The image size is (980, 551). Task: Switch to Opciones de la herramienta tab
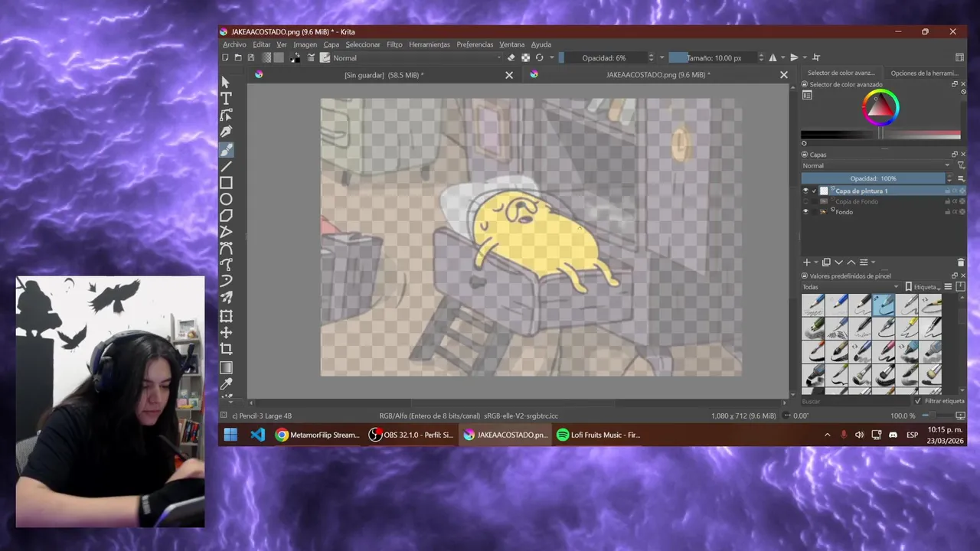click(924, 73)
